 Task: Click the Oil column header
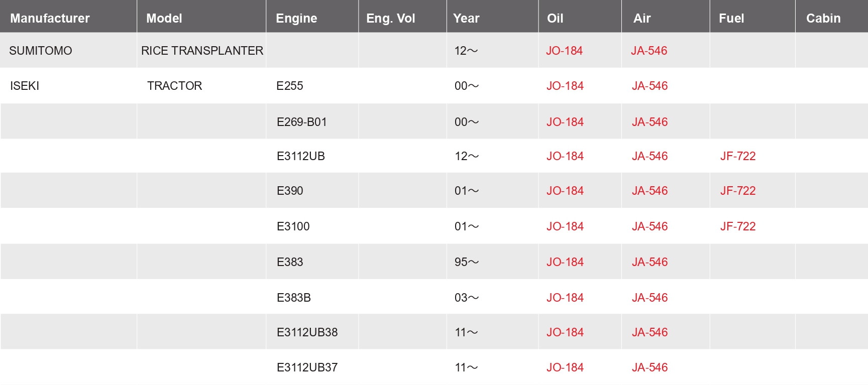point(555,19)
